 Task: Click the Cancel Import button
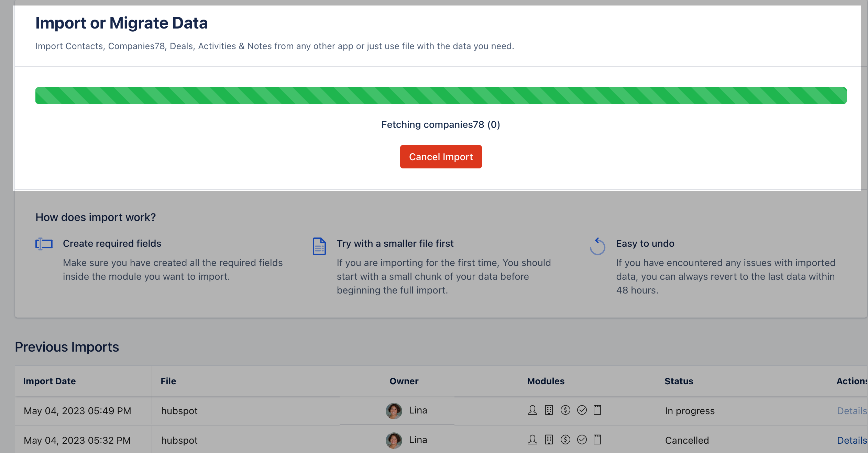point(441,157)
